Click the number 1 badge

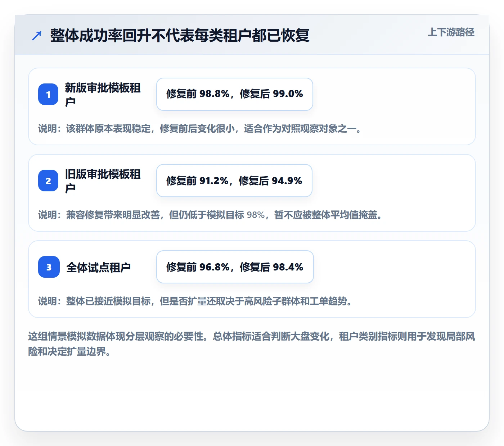click(48, 94)
